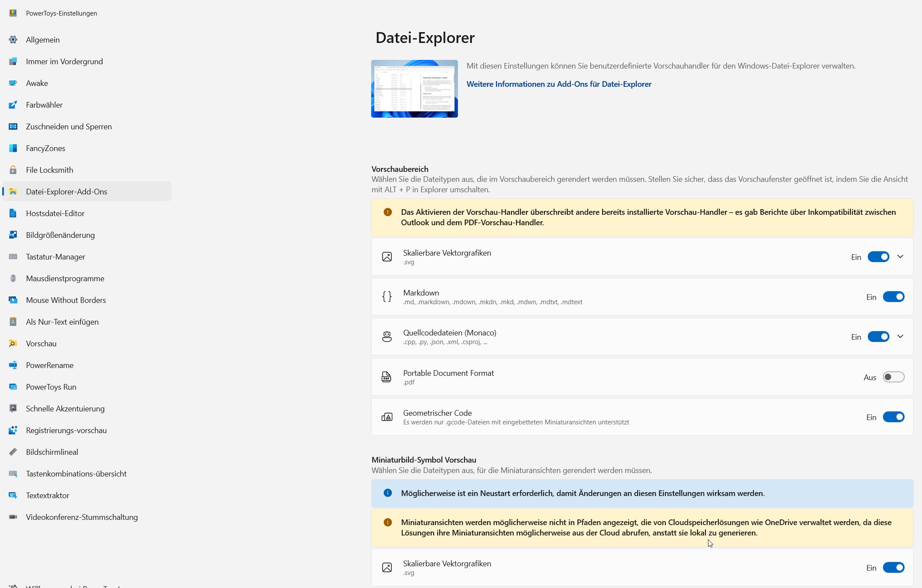Image resolution: width=922 pixels, height=588 pixels.
Task: Enable the Portable Document Format toggle
Action: pos(893,377)
